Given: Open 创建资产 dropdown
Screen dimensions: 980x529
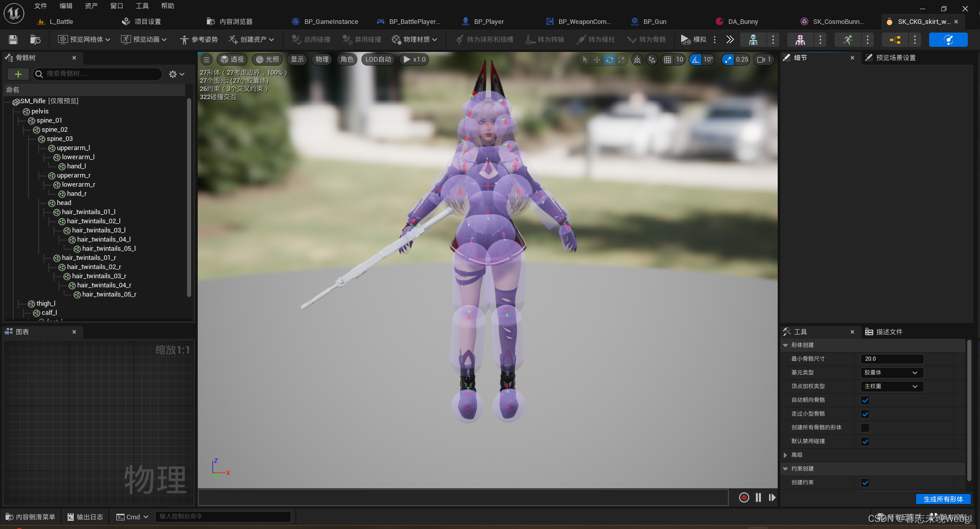Looking at the screenshot, I should click(x=252, y=40).
